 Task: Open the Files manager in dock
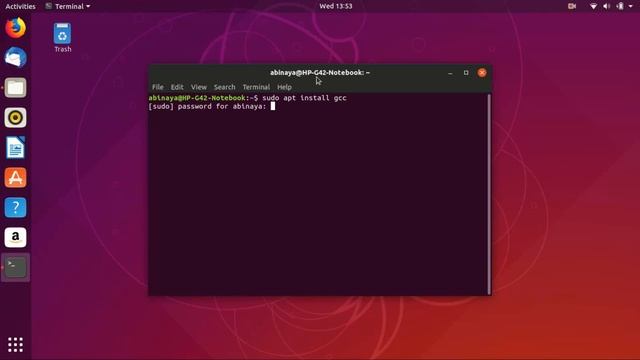(16, 87)
